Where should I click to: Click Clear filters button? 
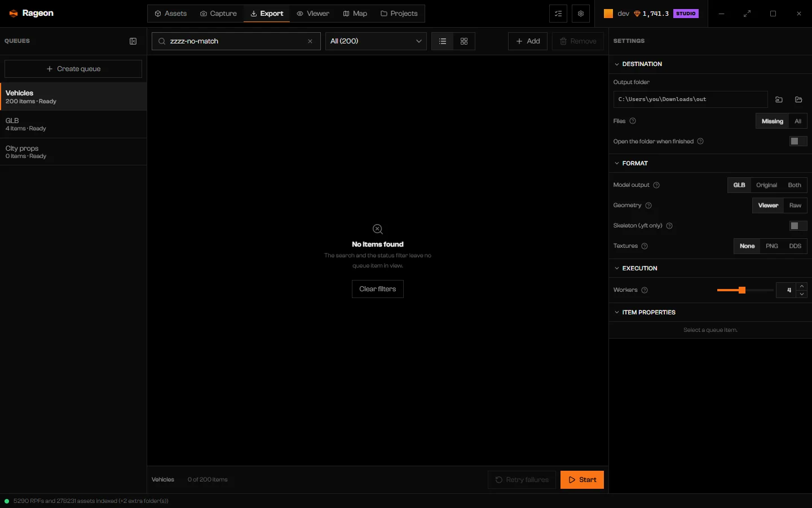pyautogui.click(x=378, y=289)
